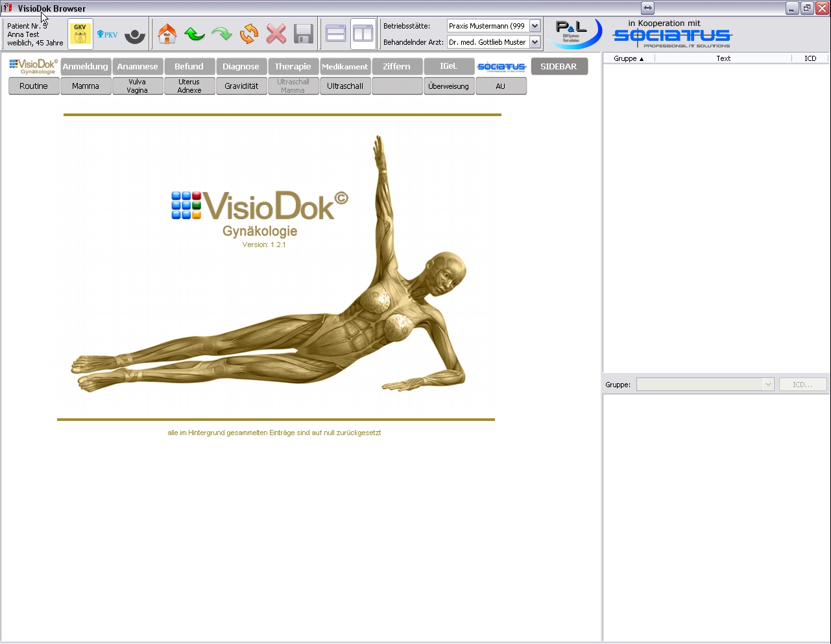
Task: Select the PKV insurance icon
Action: point(108,34)
